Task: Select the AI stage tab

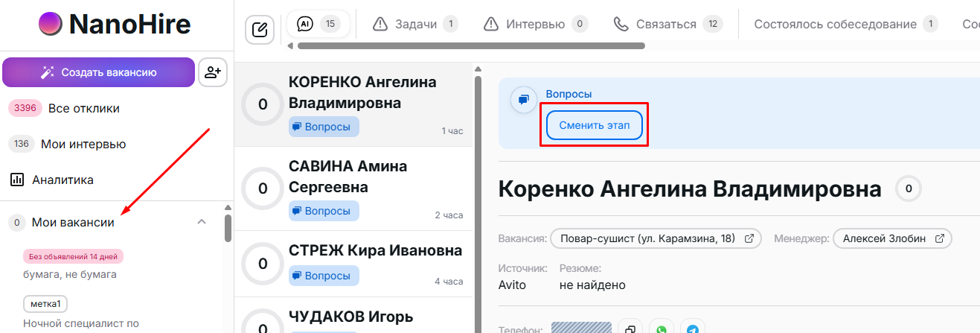Action: pos(318,24)
